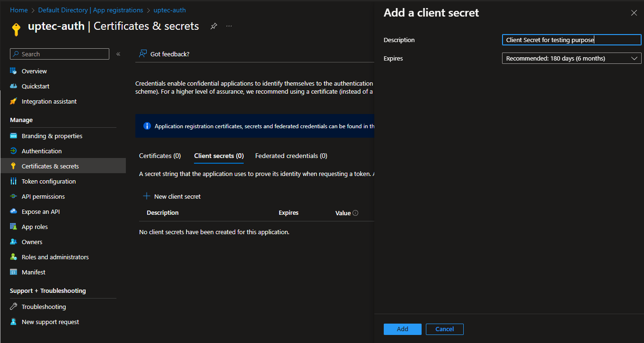Switch to the Federated credentials (0) tab
Screen dimensions: 644x343
tap(291, 156)
